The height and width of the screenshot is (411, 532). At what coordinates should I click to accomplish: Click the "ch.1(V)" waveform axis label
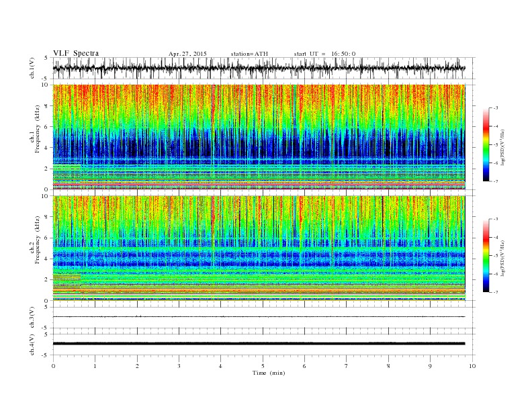32,68
